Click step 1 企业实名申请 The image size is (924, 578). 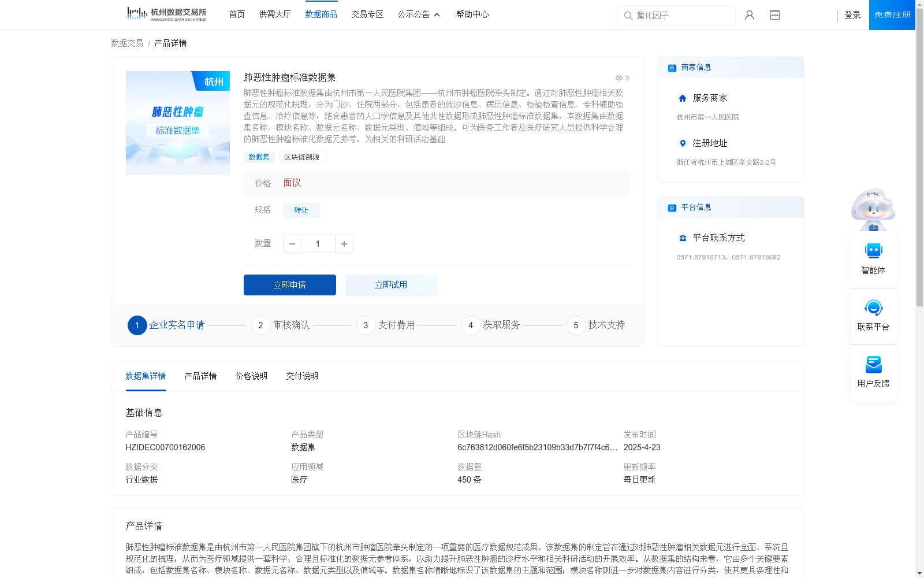tap(166, 325)
